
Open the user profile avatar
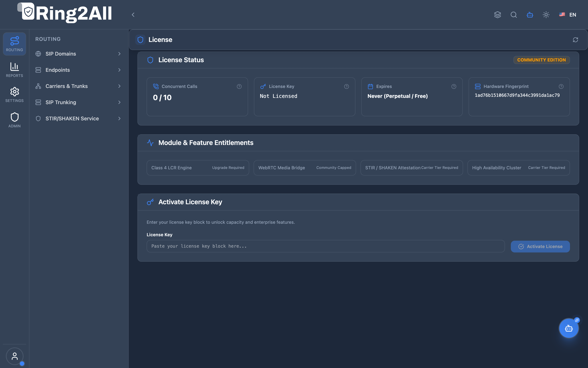pos(15,356)
